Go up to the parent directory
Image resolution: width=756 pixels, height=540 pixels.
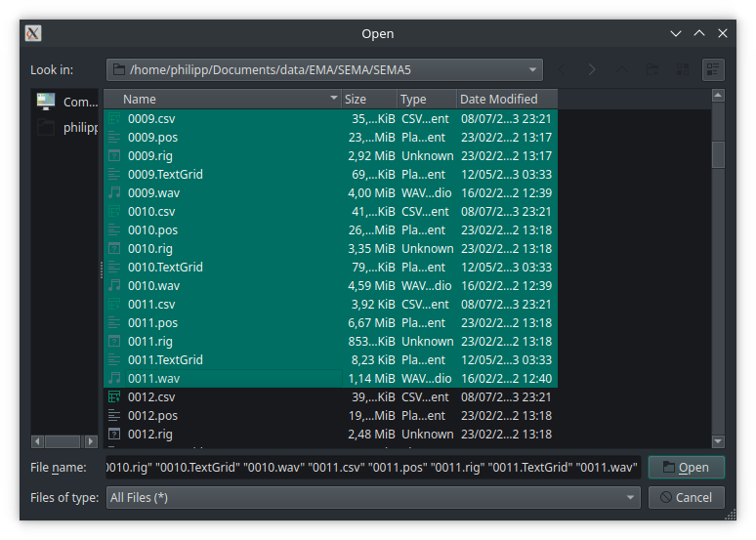[622, 69]
